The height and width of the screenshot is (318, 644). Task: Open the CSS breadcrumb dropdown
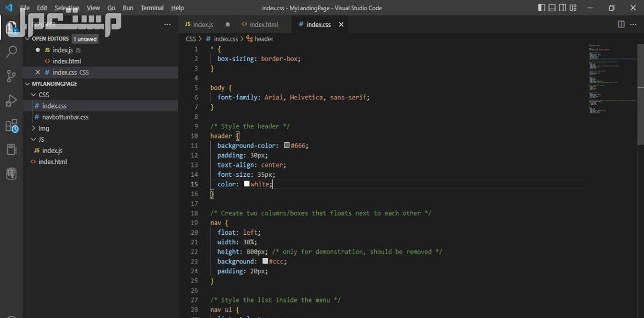191,39
